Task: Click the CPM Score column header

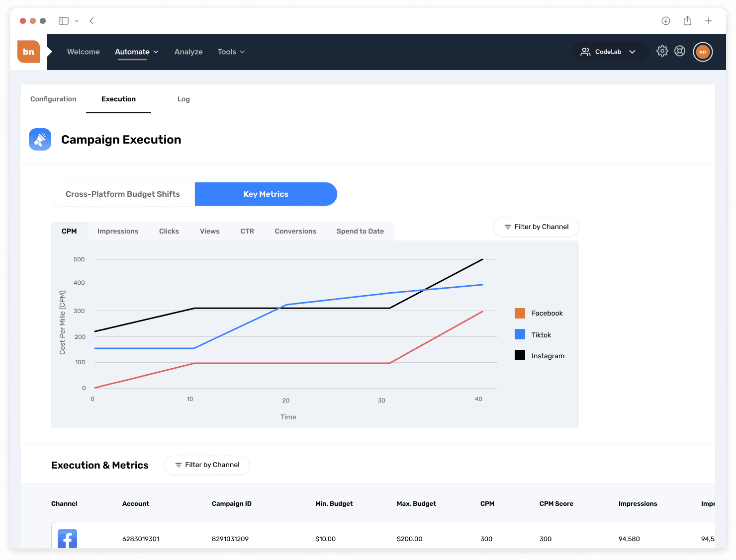Action: pos(556,503)
